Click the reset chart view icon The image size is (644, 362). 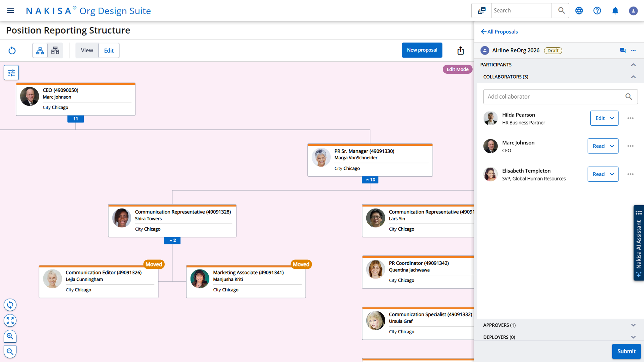(10, 305)
